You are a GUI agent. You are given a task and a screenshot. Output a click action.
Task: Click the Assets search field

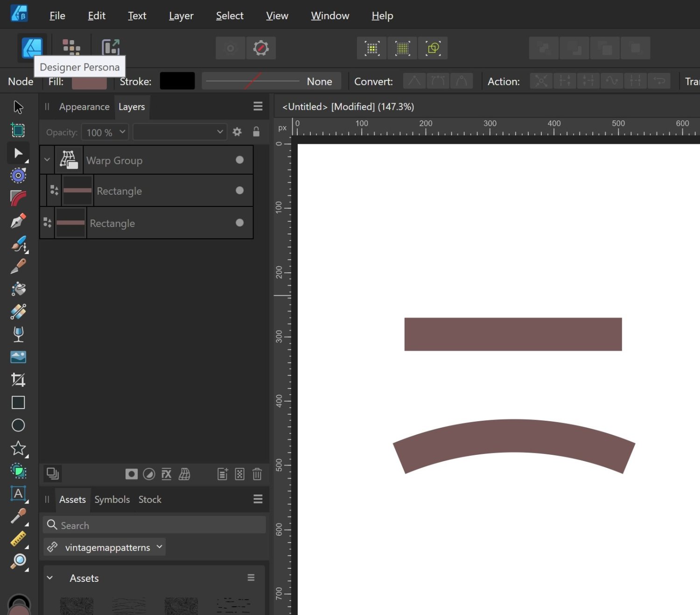154,525
